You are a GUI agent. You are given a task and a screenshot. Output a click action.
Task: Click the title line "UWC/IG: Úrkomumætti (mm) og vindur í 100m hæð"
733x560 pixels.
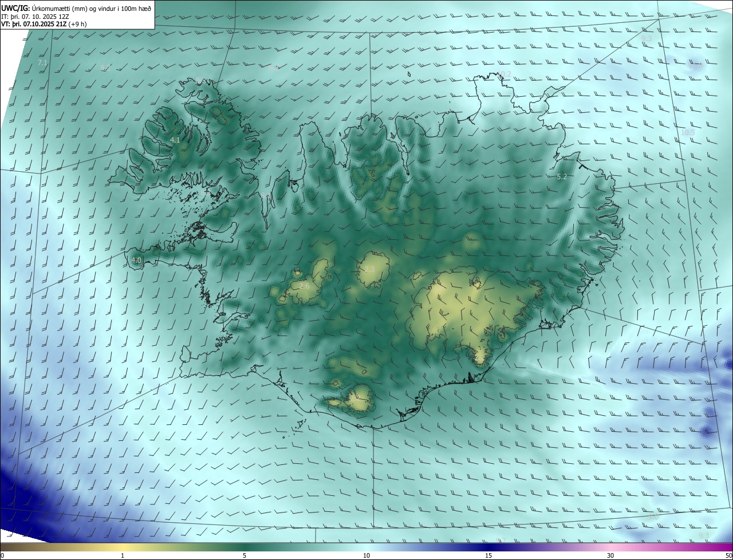[76, 9]
